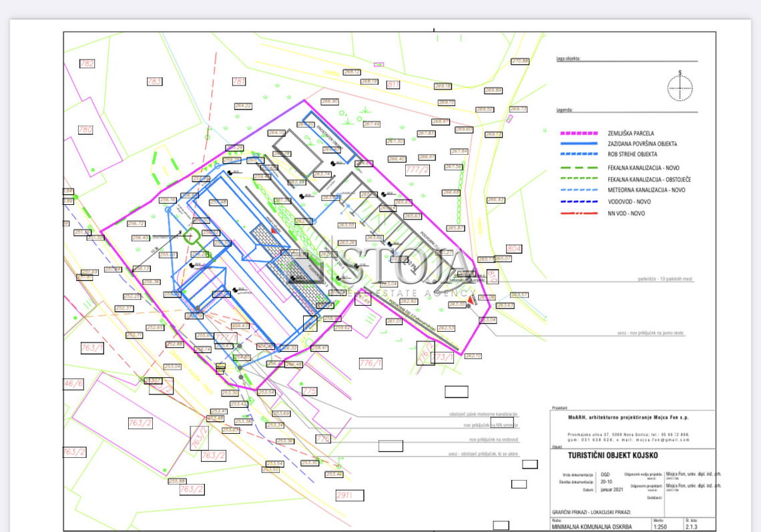This screenshot has height=532, width=761.
Task: Click parcel number 780
Action: click(x=85, y=129)
